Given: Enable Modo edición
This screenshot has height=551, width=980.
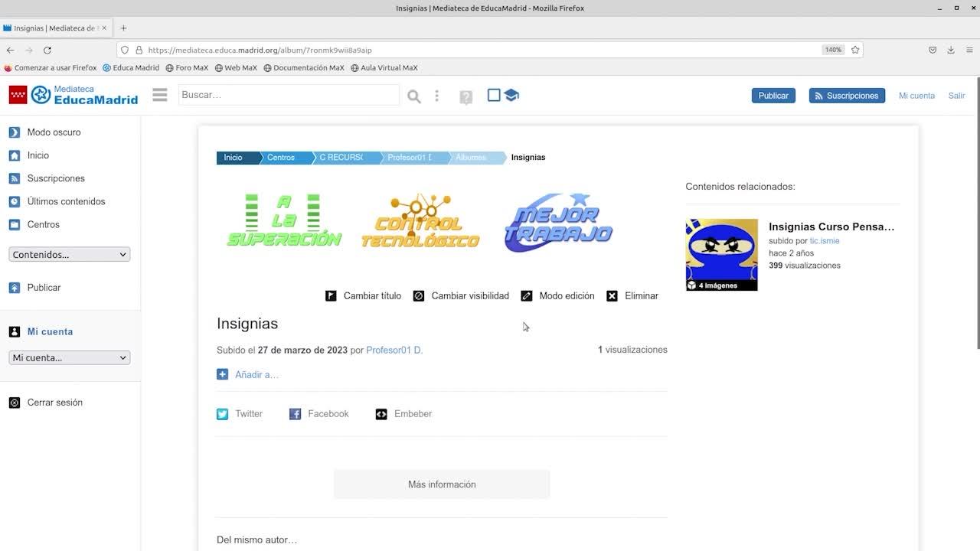Looking at the screenshot, I should click(x=557, y=296).
